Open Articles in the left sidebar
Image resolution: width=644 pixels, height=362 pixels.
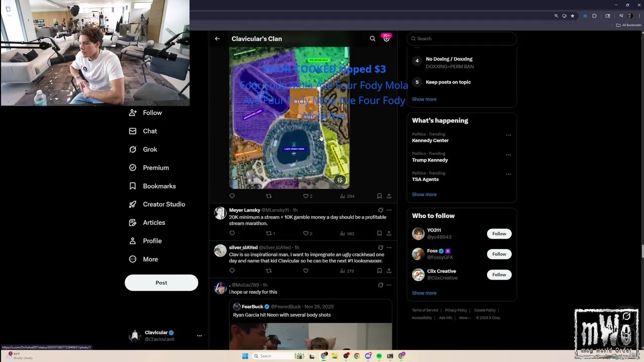(x=147, y=223)
